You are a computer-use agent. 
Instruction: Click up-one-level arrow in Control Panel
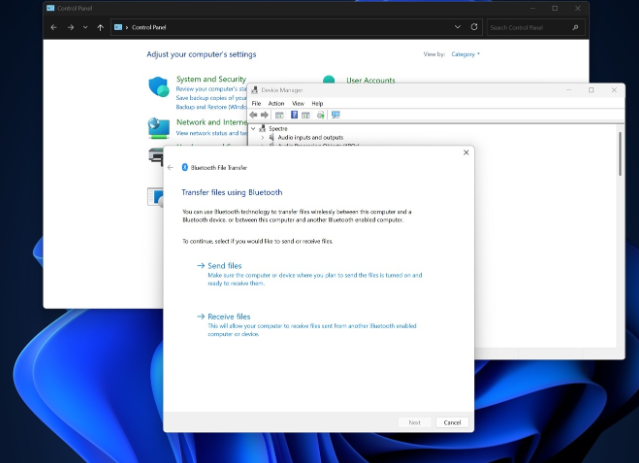click(x=100, y=27)
